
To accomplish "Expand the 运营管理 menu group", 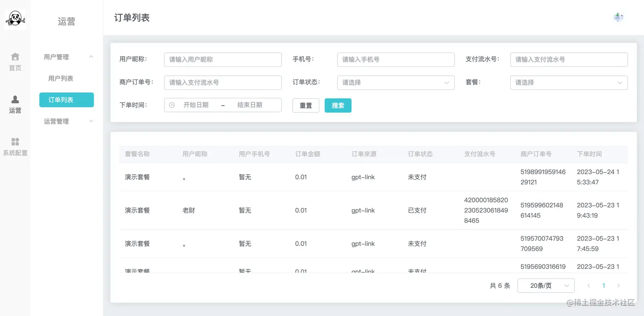I will [66, 121].
